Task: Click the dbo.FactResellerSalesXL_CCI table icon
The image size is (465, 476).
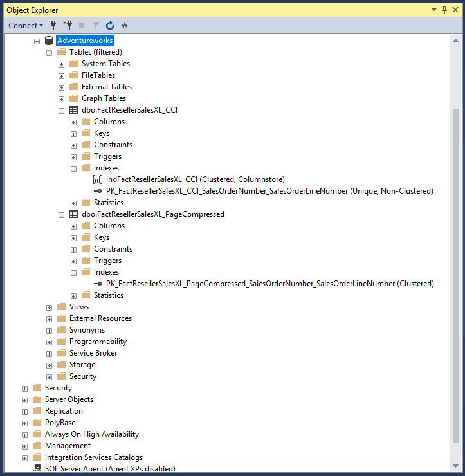Action: pos(74,110)
